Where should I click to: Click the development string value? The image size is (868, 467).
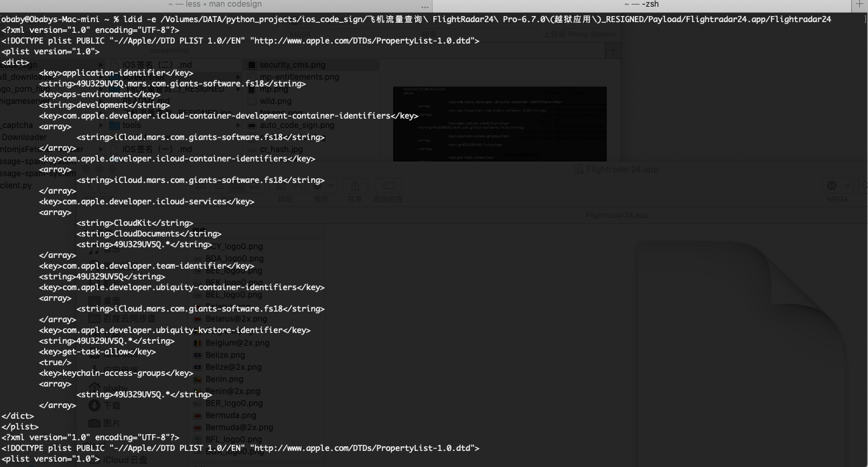(x=104, y=105)
